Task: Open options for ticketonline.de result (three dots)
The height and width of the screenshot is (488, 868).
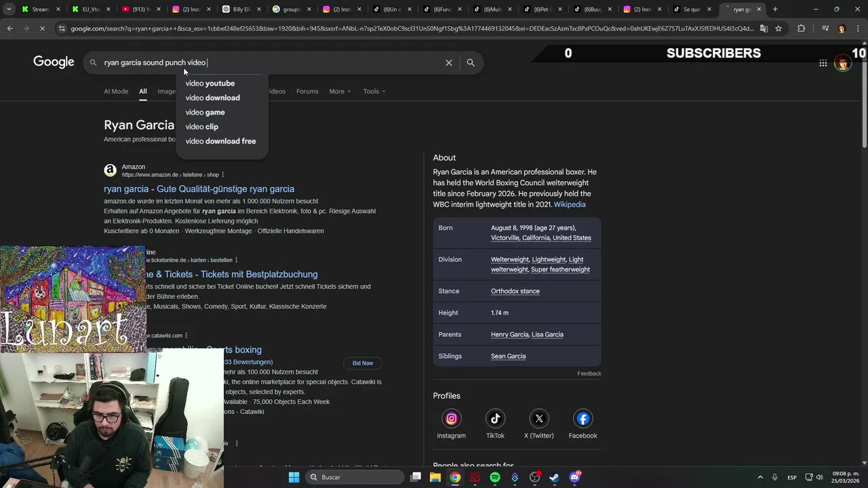Action: point(236,260)
